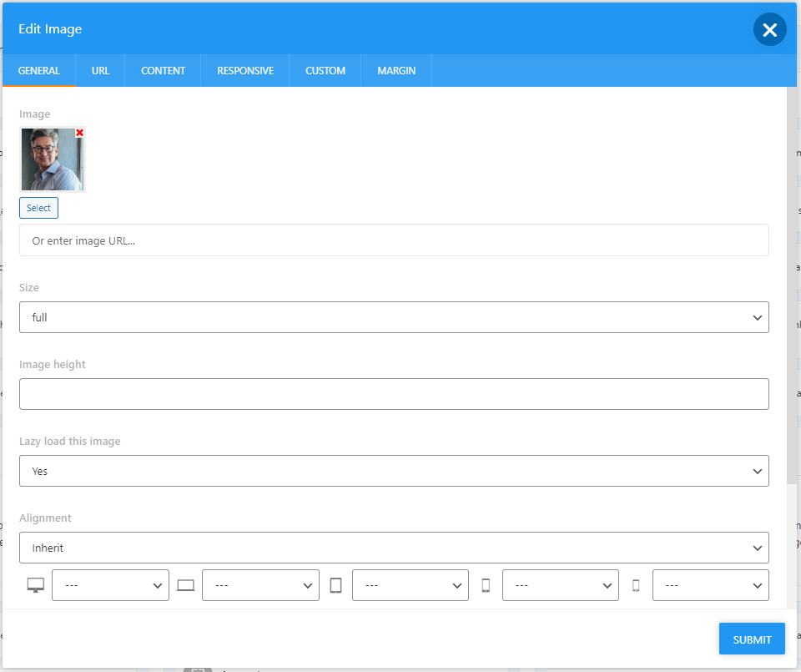Click the Select image button
This screenshot has height=672, width=801.
pyautogui.click(x=39, y=208)
